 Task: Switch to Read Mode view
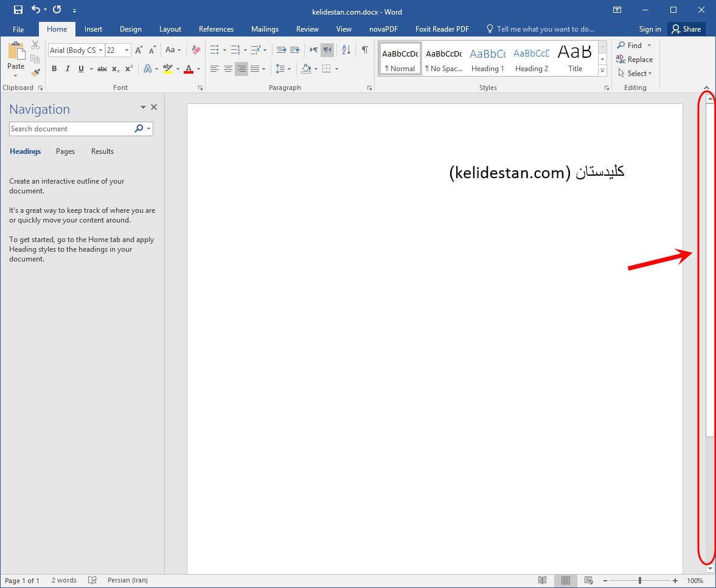(542, 580)
